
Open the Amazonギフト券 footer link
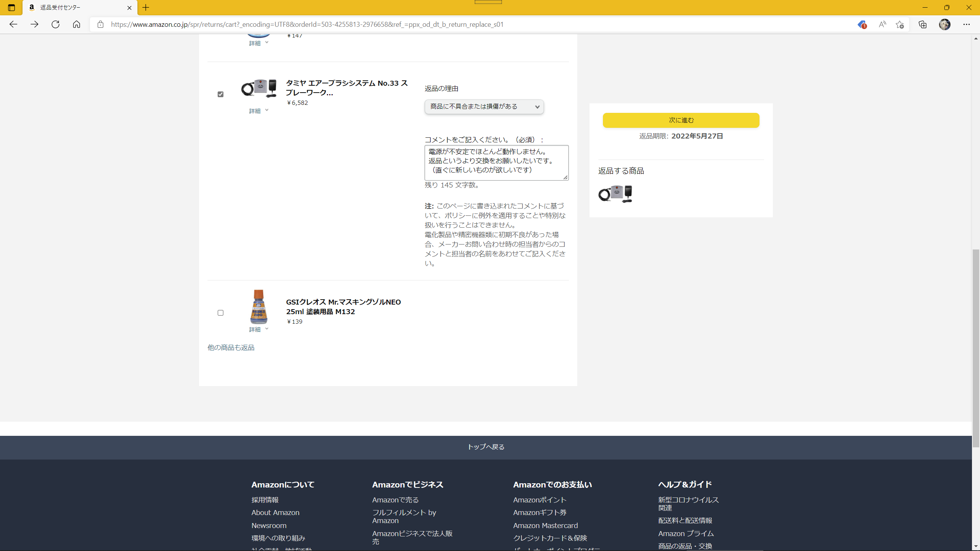tap(540, 513)
